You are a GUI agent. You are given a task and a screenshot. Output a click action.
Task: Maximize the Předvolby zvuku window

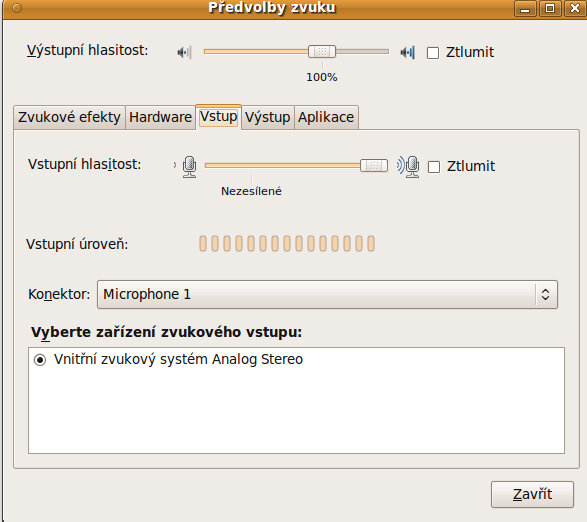[550, 8]
